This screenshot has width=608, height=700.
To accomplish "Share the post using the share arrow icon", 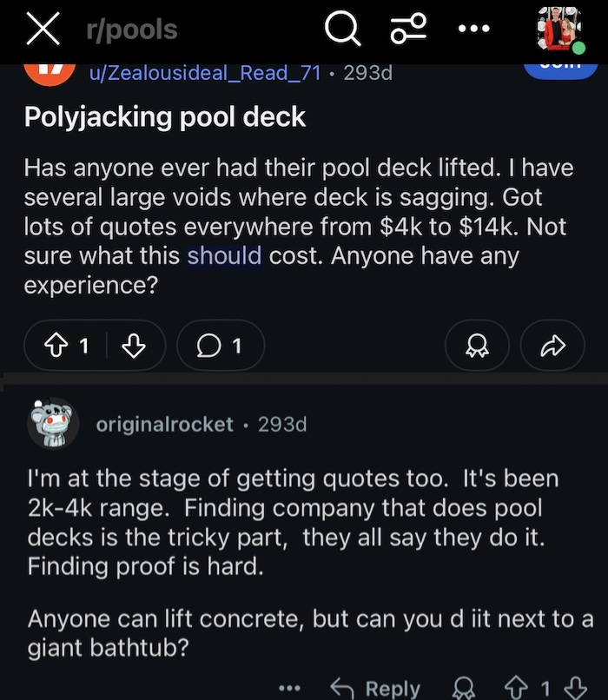I will 552,345.
